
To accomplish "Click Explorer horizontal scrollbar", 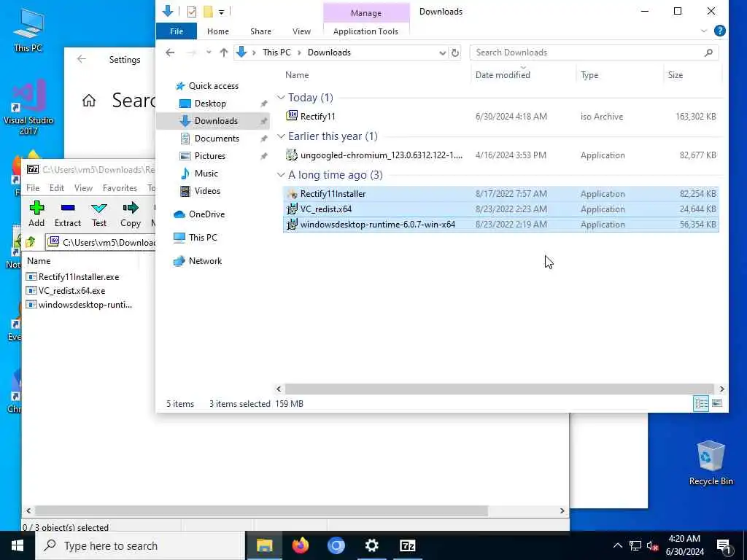I will (499, 389).
